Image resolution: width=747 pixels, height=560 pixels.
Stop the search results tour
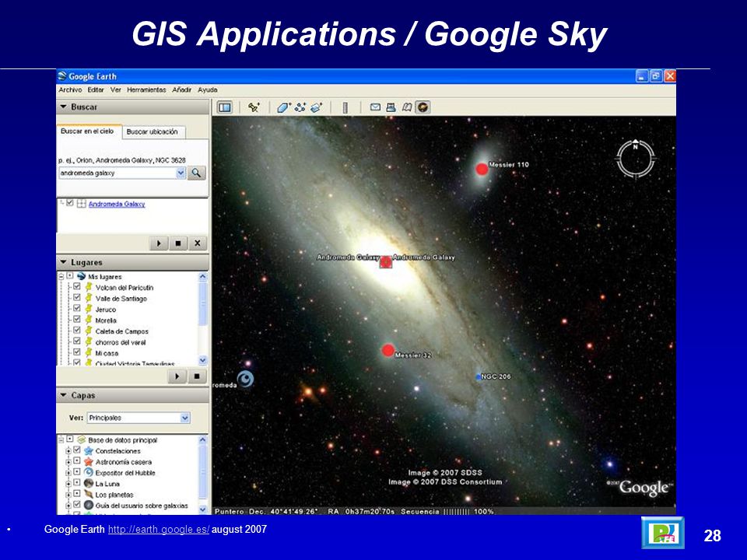coord(178,243)
